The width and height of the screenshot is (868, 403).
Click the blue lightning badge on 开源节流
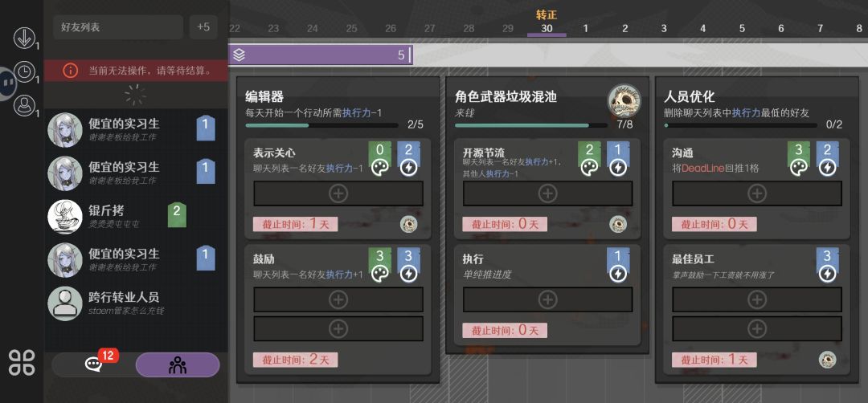618,159
